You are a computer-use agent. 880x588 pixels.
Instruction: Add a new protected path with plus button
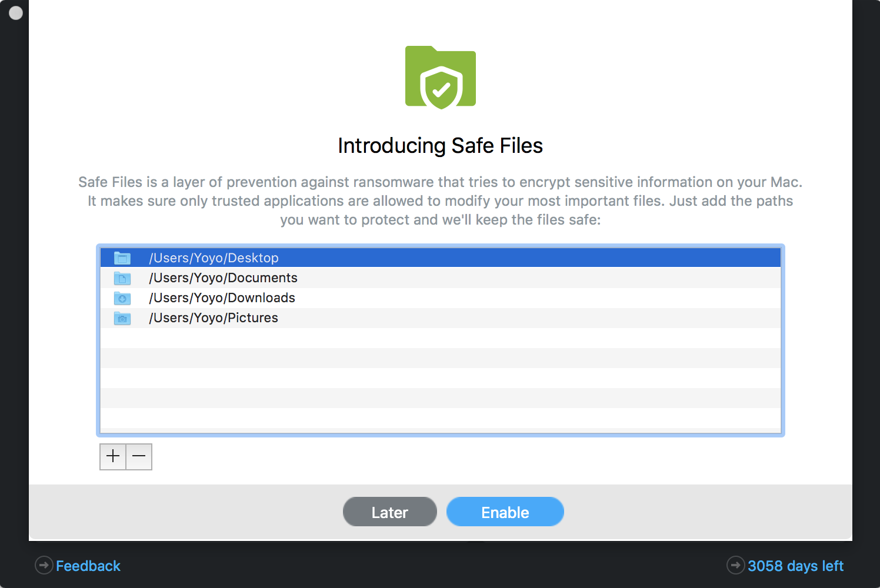coord(113,456)
